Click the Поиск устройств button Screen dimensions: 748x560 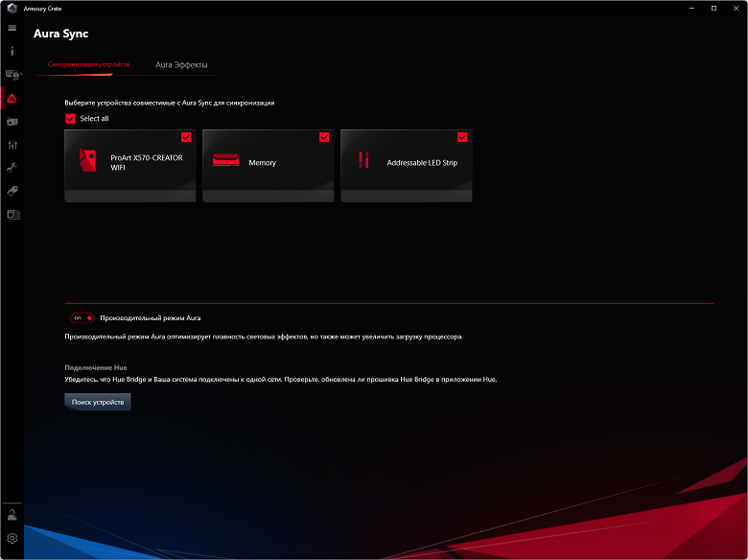point(98,402)
